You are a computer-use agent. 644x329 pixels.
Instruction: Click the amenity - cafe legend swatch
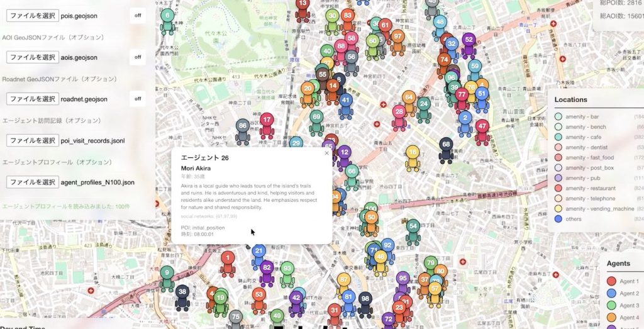[x=558, y=137]
